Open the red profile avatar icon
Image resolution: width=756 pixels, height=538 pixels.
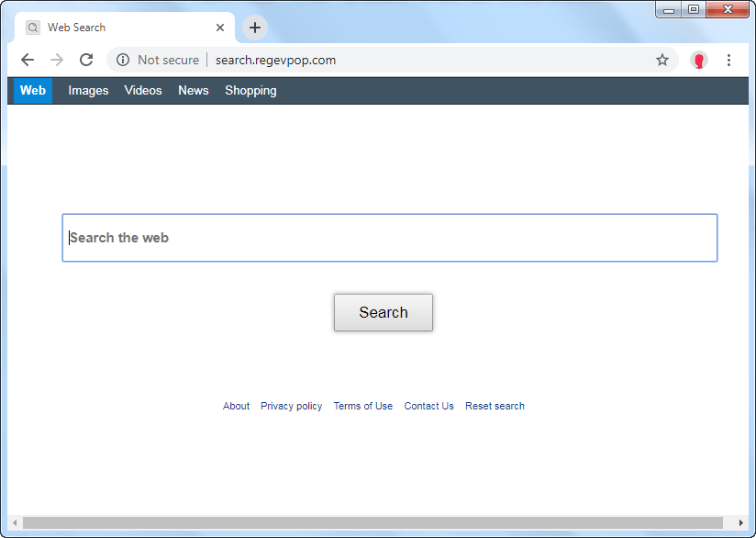(x=699, y=61)
